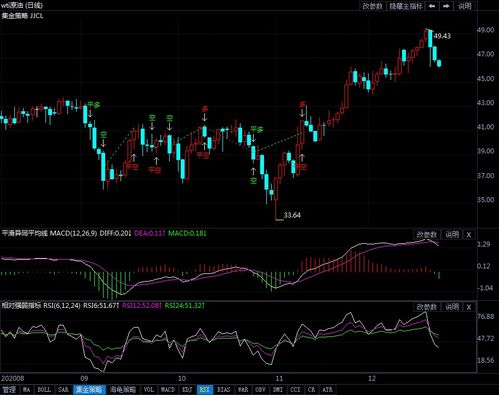Switch to the MACD indicator tab
This screenshot has width=499, height=395.
[168, 390]
